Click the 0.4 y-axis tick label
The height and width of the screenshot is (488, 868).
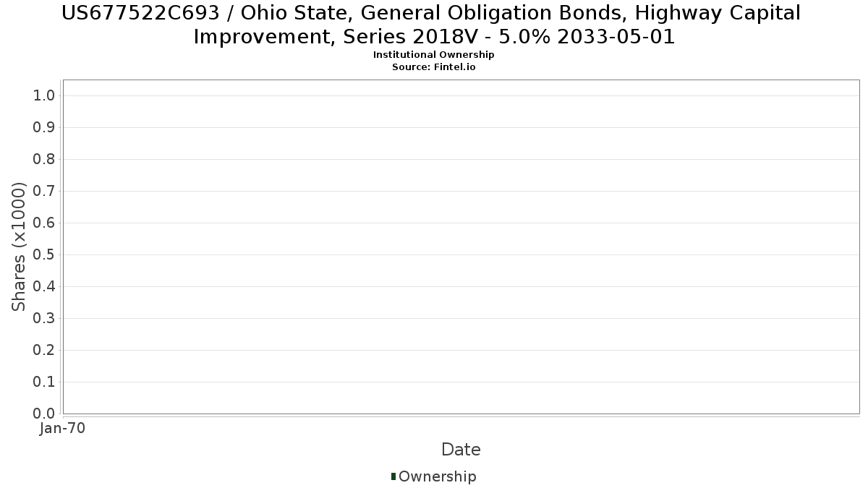(45, 287)
